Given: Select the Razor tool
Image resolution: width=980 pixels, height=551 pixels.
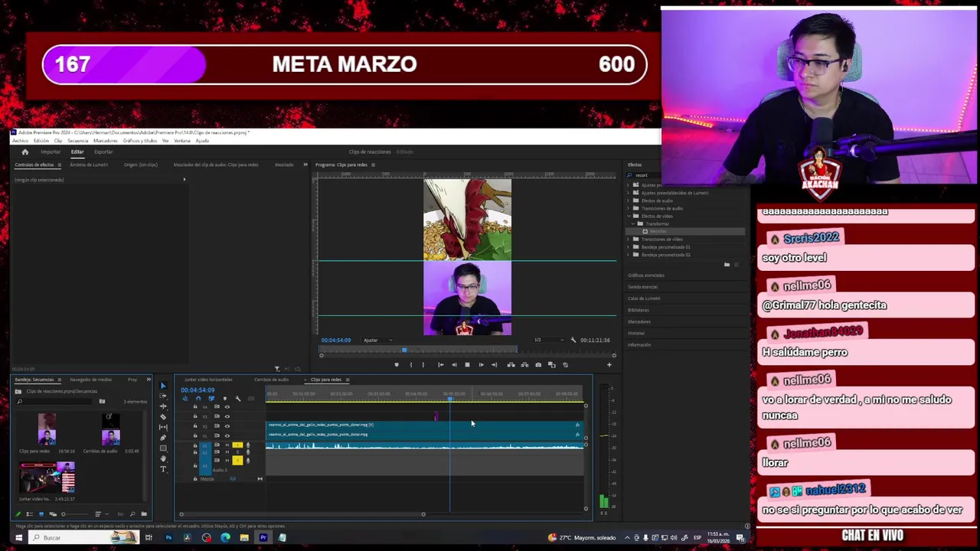Looking at the screenshot, I should (163, 417).
